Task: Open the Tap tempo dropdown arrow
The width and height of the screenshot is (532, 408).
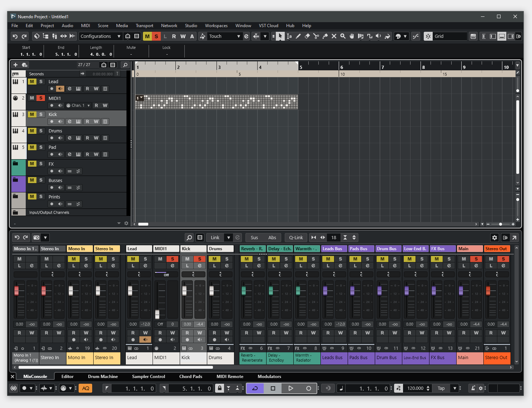Action: pos(455,388)
